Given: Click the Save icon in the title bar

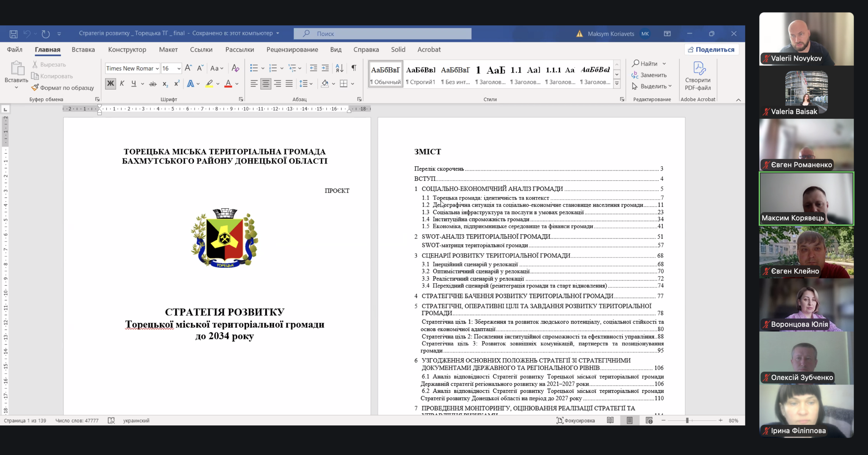Looking at the screenshot, I should pos(14,34).
